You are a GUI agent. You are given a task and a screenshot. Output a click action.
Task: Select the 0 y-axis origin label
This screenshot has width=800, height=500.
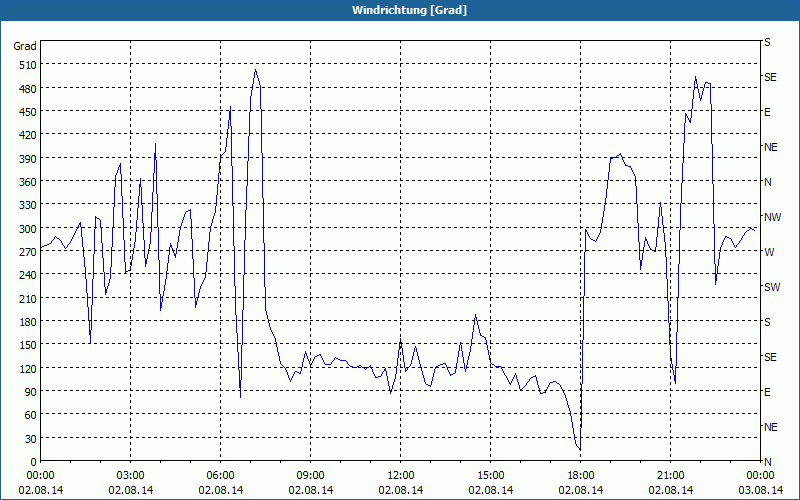tap(34, 462)
